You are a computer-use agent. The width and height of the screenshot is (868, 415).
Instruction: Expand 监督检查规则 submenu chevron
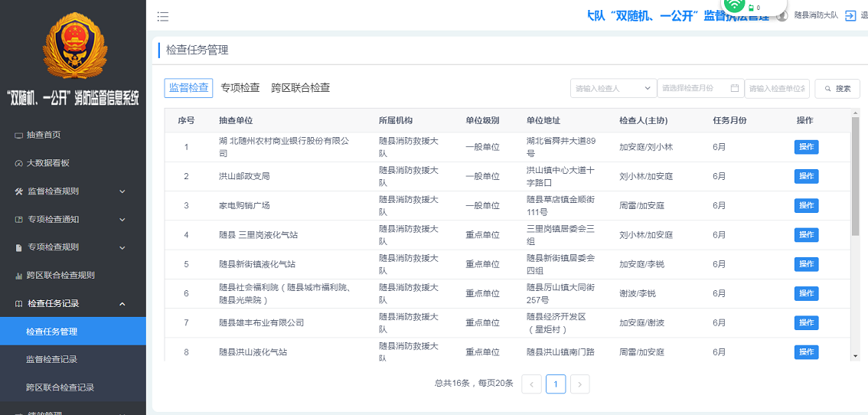click(122, 191)
